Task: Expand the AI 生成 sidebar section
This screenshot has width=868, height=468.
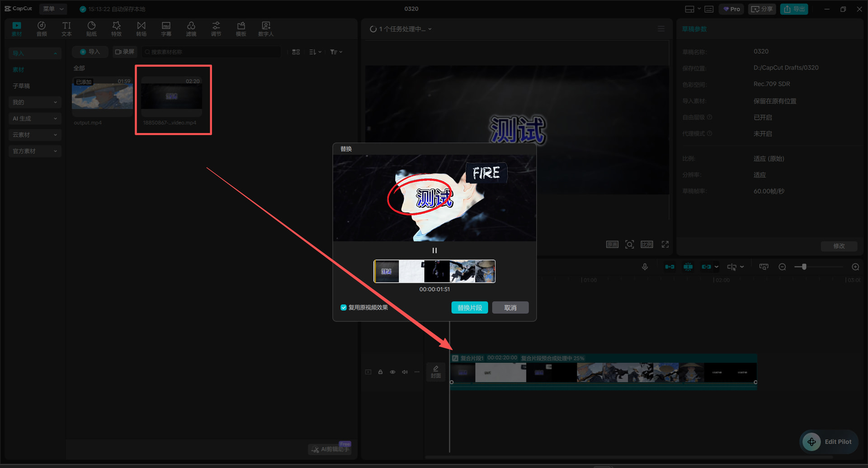Action: (x=35, y=118)
